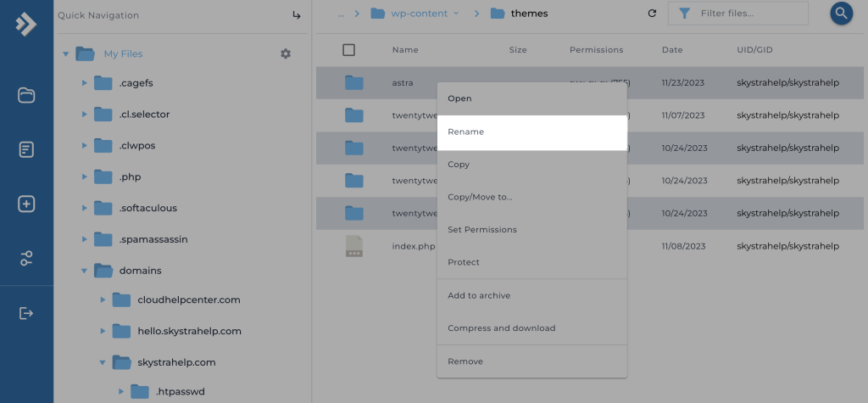The width and height of the screenshot is (868, 403).
Task: Choose Compress and download menu entry
Action: click(501, 328)
